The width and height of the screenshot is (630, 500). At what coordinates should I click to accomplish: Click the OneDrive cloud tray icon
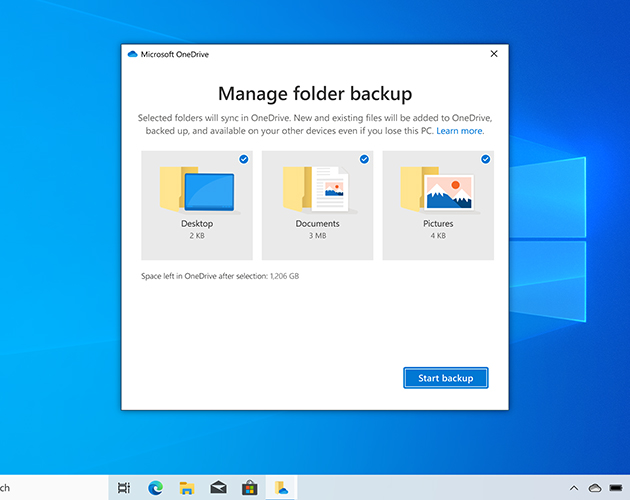595,488
